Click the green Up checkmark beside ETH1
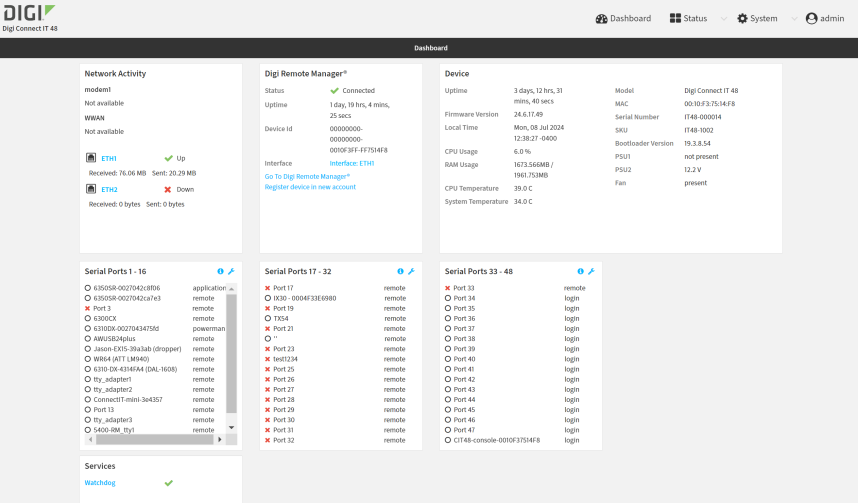Image resolution: width=858 pixels, height=503 pixels. pyautogui.click(x=169, y=158)
